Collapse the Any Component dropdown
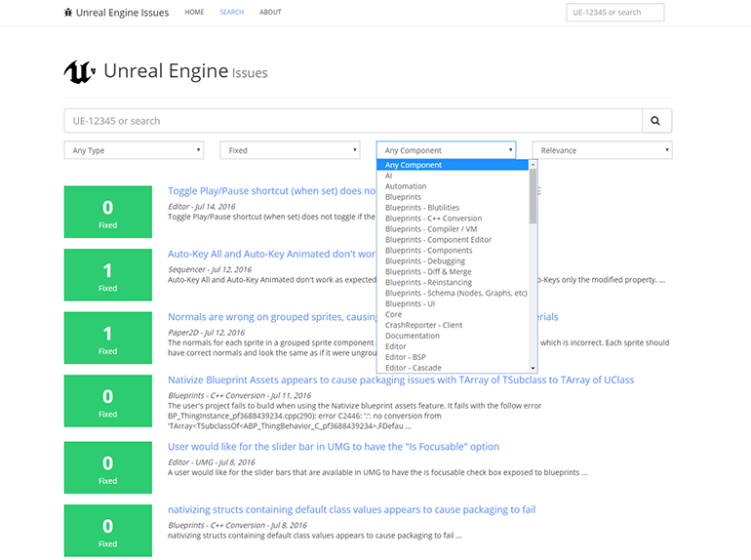The height and width of the screenshot is (560, 751). coord(446,150)
